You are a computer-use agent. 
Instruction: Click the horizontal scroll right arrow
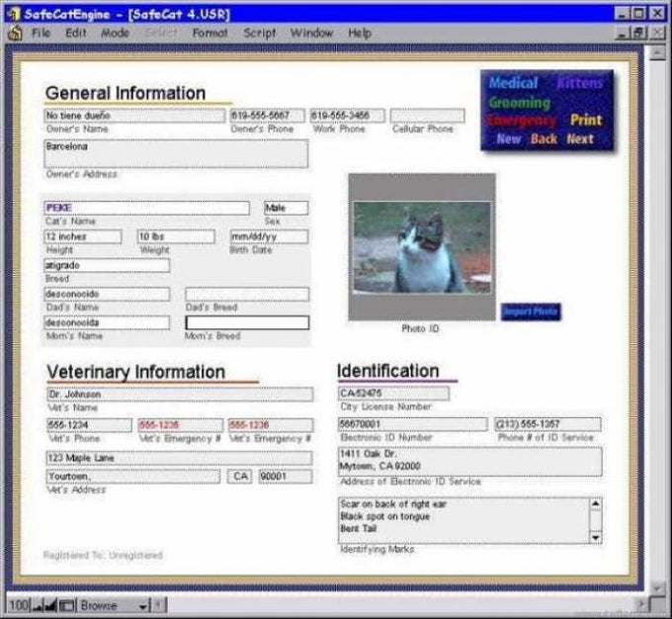coord(641,605)
